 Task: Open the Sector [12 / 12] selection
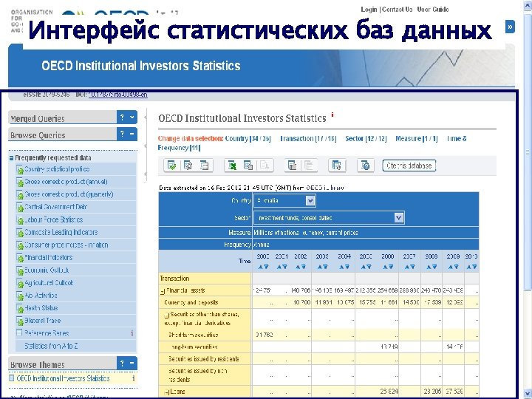(x=366, y=138)
